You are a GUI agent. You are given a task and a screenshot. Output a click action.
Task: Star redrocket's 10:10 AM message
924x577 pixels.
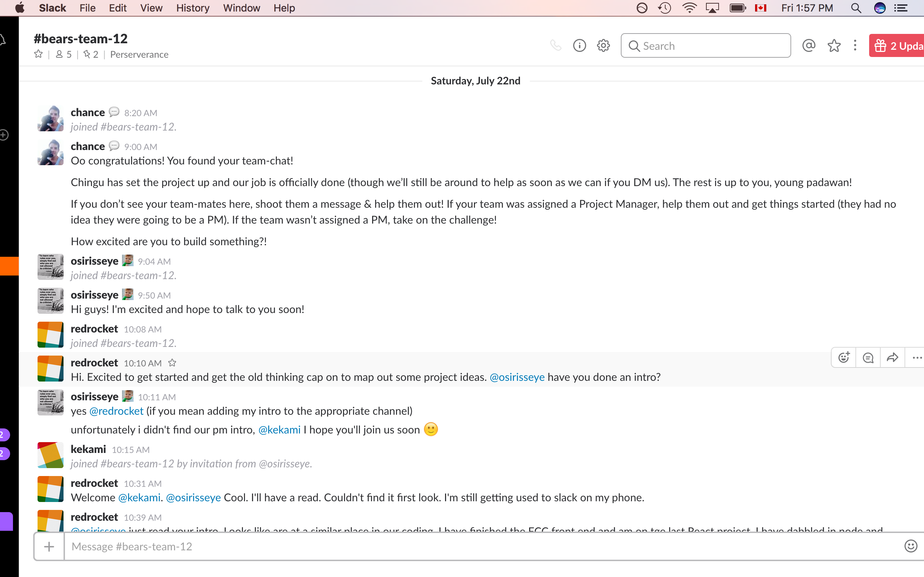[172, 362]
